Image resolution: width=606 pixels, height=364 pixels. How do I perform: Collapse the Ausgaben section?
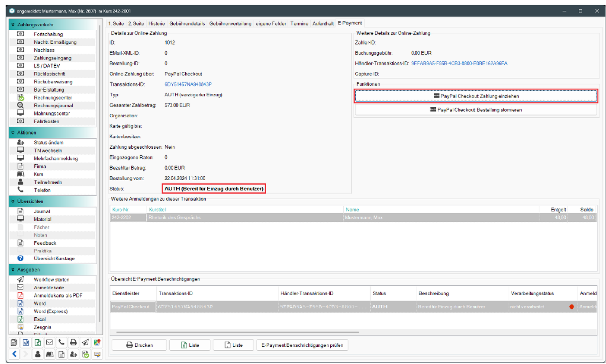pos(13,270)
